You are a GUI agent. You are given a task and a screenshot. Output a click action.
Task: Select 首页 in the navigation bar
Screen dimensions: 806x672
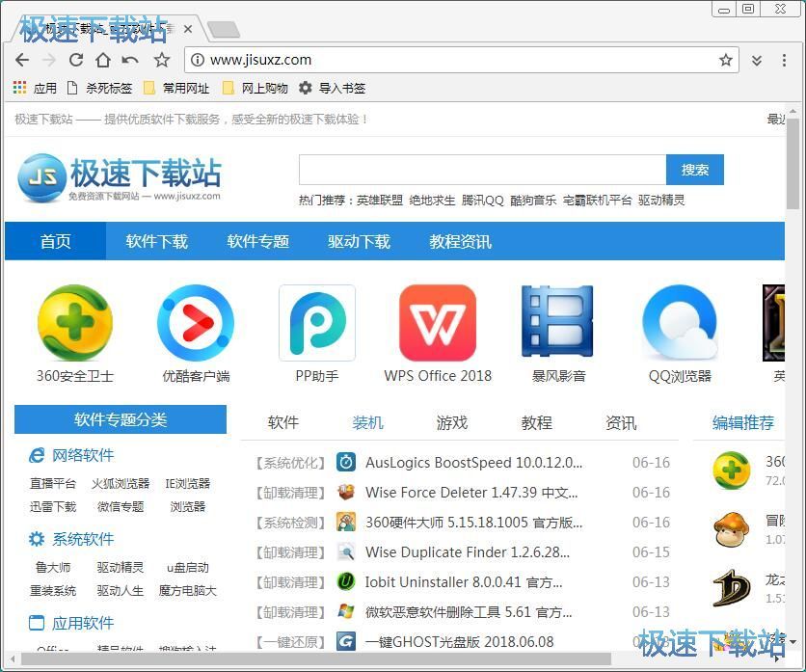tap(56, 241)
